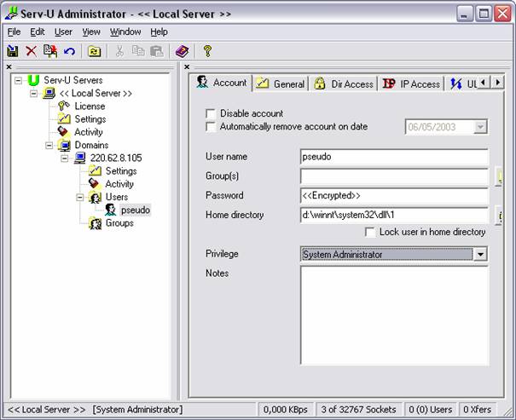Switch to the IP Access tab

411,83
